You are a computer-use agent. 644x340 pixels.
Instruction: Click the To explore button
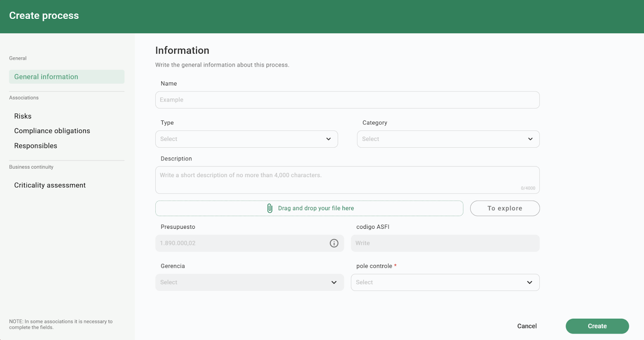[505, 208]
